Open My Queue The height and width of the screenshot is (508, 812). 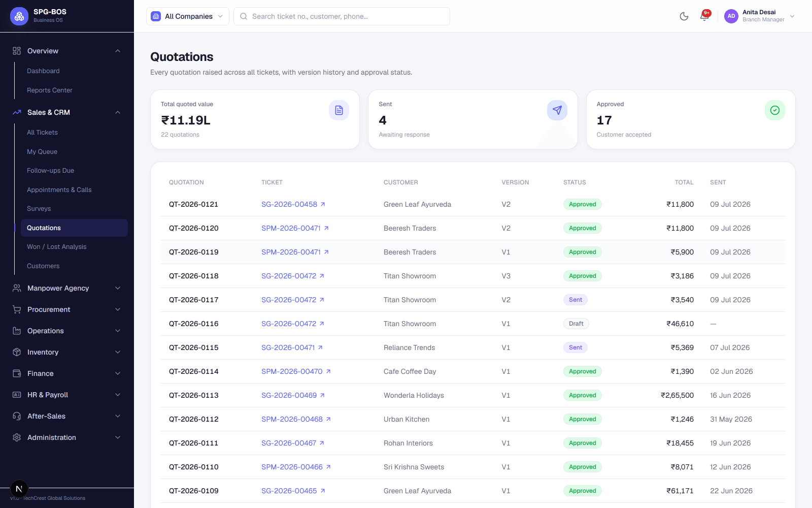click(x=74, y=152)
